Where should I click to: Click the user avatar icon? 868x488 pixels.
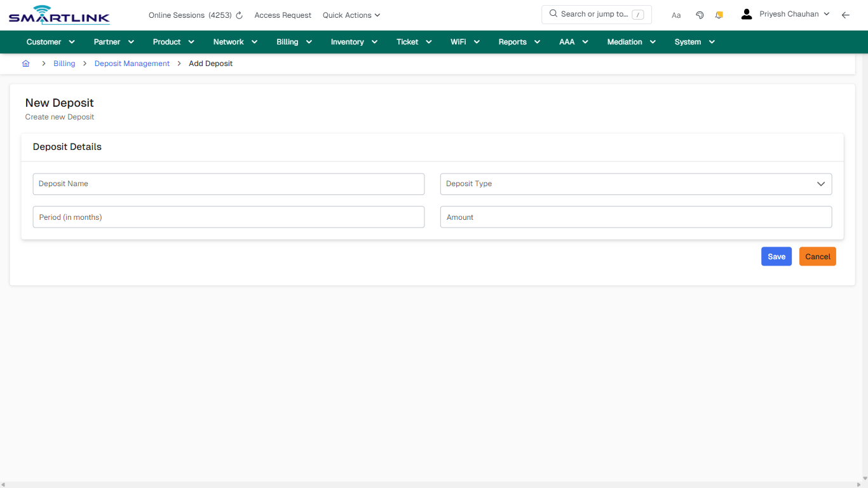pos(746,13)
